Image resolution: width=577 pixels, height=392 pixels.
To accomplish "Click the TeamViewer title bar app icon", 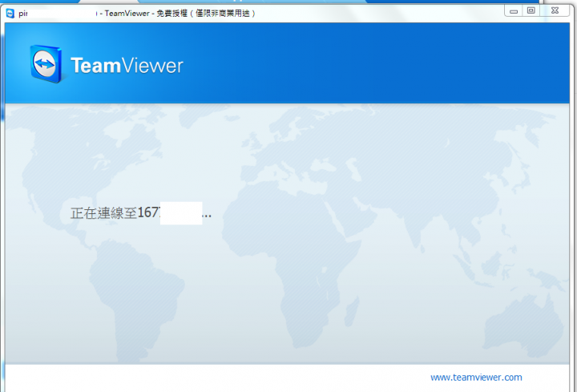I will click(10, 14).
